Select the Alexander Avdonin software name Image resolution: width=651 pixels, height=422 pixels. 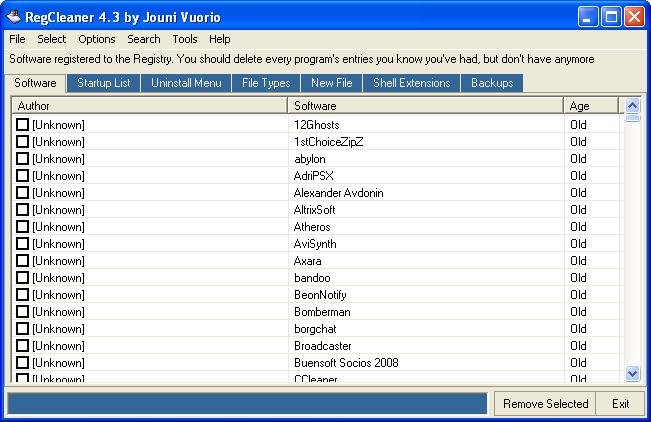[x=338, y=193]
